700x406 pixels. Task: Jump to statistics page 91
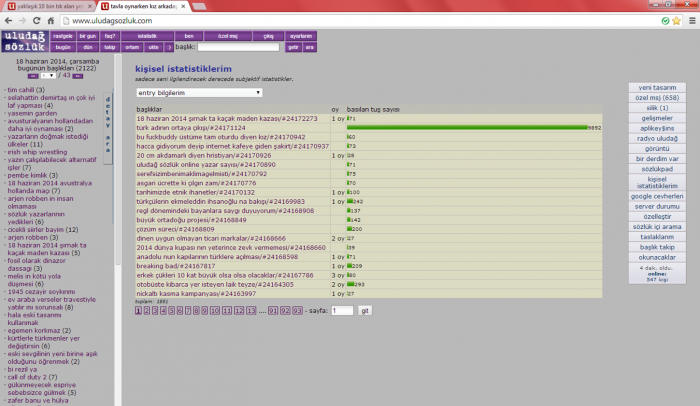[x=273, y=310]
